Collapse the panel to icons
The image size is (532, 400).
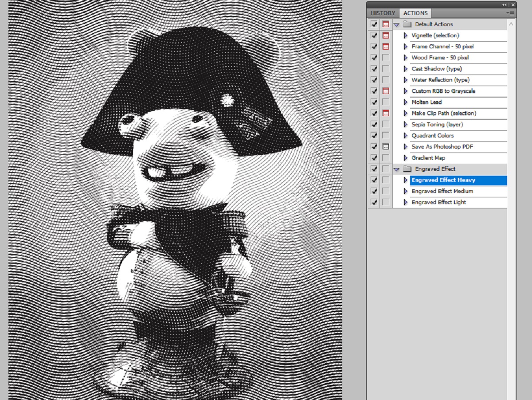click(x=504, y=4)
